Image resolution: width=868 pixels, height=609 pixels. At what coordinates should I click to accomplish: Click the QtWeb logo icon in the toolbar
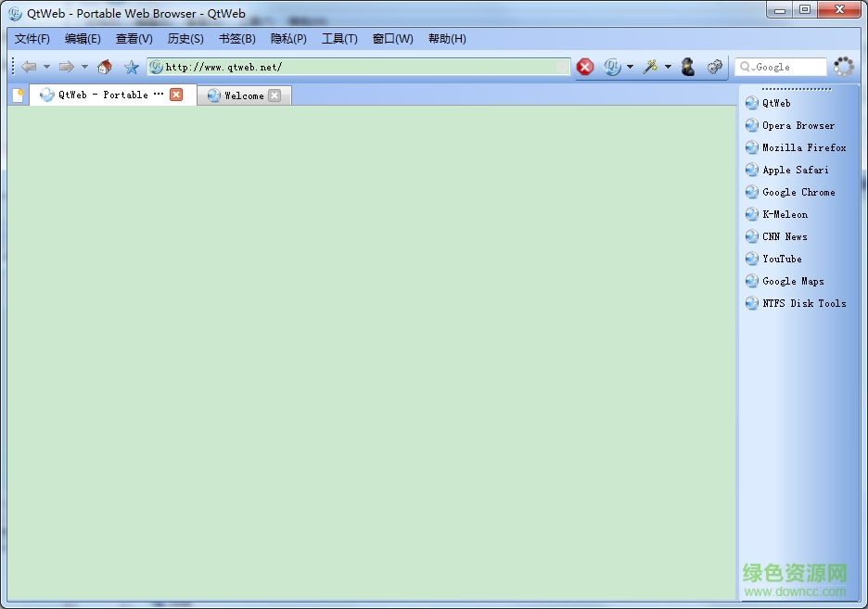612,66
